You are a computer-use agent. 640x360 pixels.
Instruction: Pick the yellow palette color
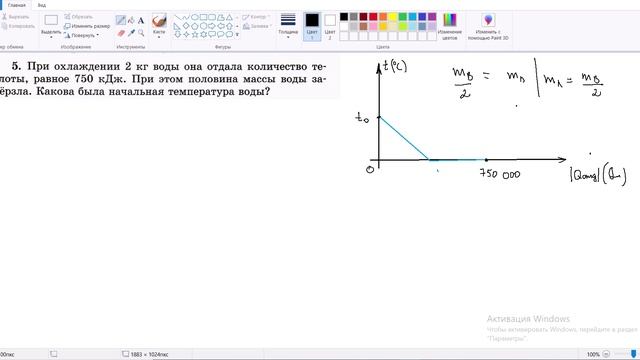coord(393,17)
